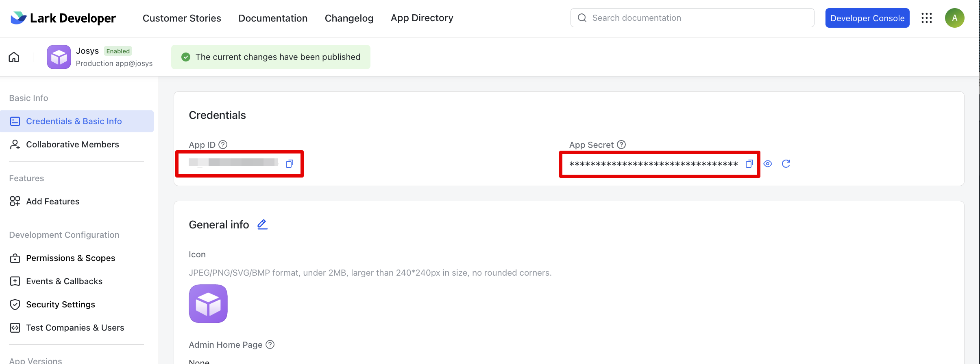Open Documentation in top nav
The image size is (980, 364).
coord(273,18)
